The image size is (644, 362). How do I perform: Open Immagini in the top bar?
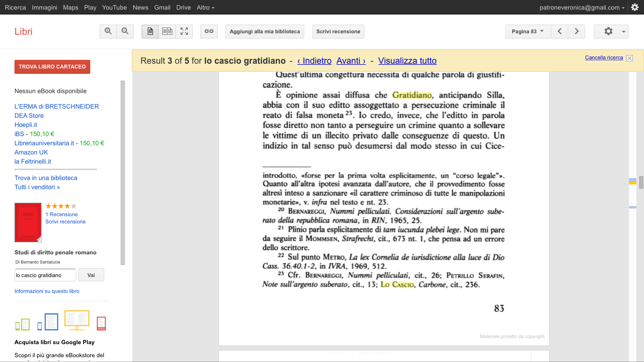(x=44, y=7)
